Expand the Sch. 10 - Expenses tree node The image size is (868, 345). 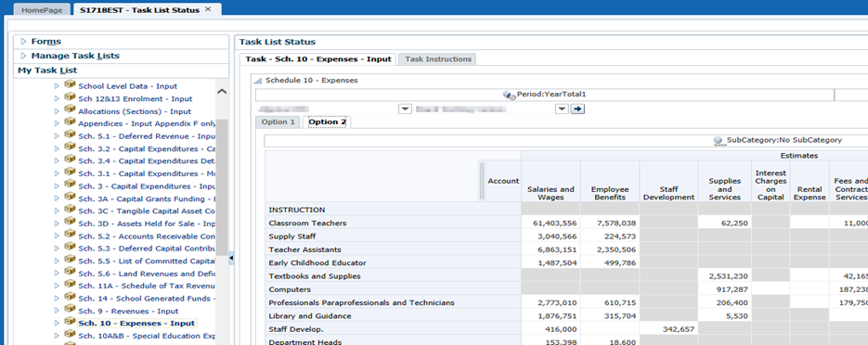click(x=57, y=324)
